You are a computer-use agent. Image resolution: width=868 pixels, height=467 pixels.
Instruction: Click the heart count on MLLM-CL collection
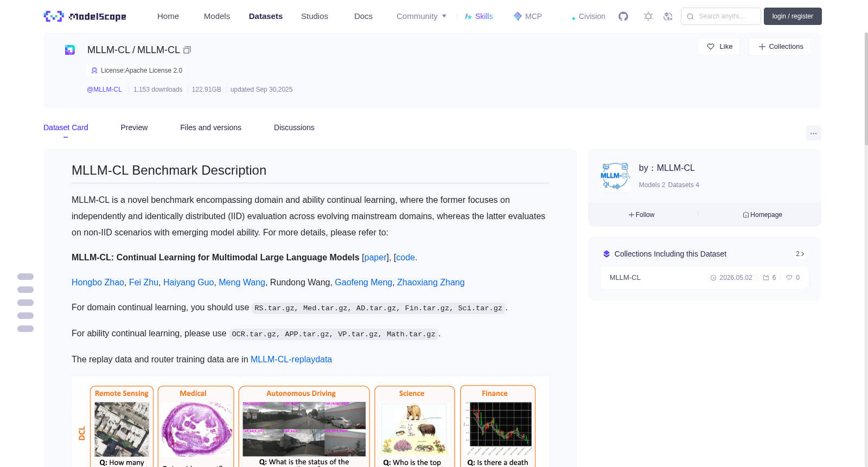click(793, 278)
